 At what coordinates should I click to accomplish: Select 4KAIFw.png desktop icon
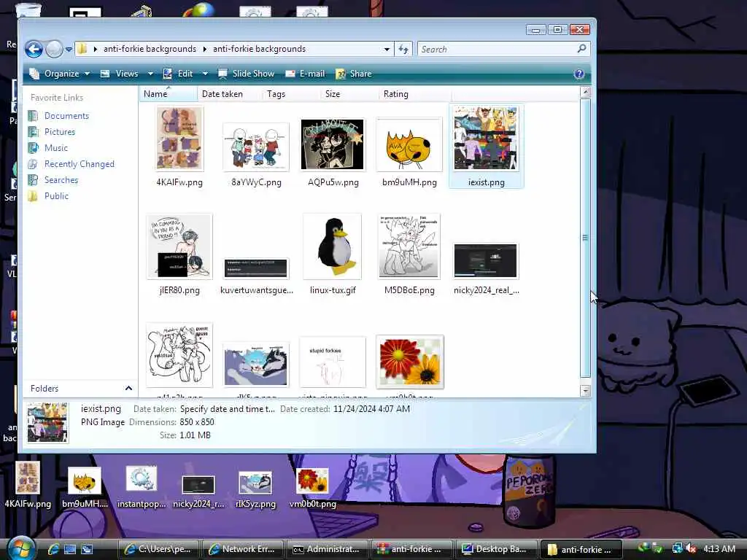tap(28, 485)
